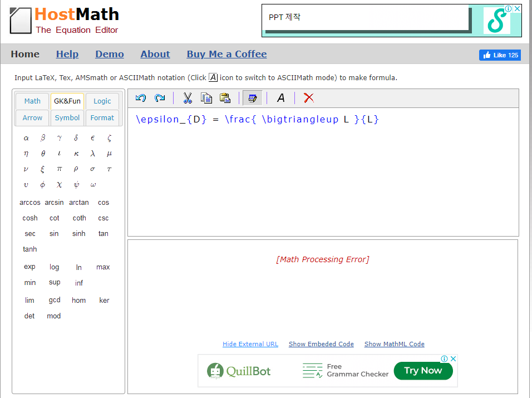The height and width of the screenshot is (398, 532).
Task: Click Try Now on the QuillBot ad
Action: (423, 371)
